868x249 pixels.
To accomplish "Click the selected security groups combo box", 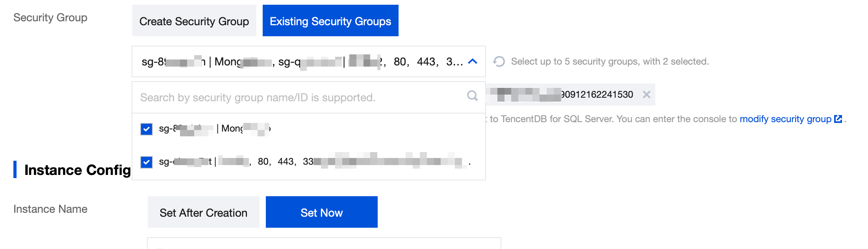I will pos(299,61).
